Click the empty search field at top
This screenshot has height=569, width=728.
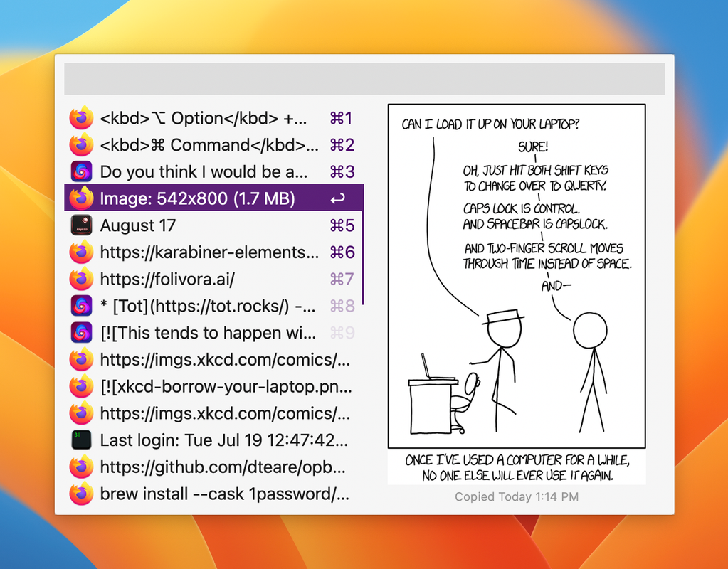(364, 79)
